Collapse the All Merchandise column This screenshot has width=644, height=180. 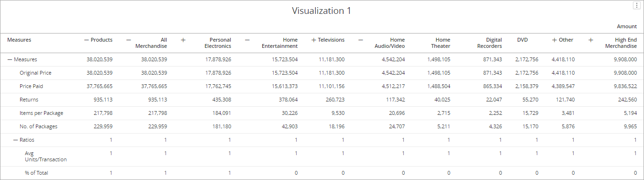pyautogui.click(x=128, y=40)
